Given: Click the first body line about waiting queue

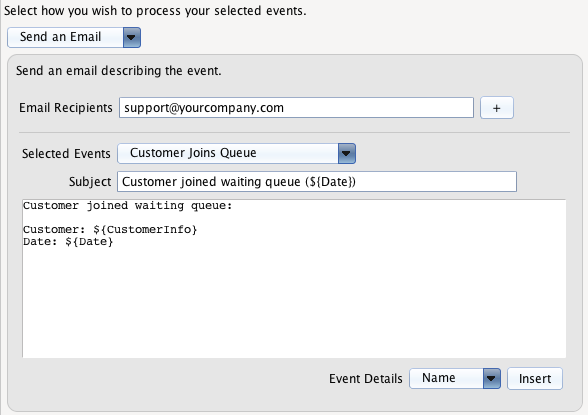Looking at the screenshot, I should [128, 206].
